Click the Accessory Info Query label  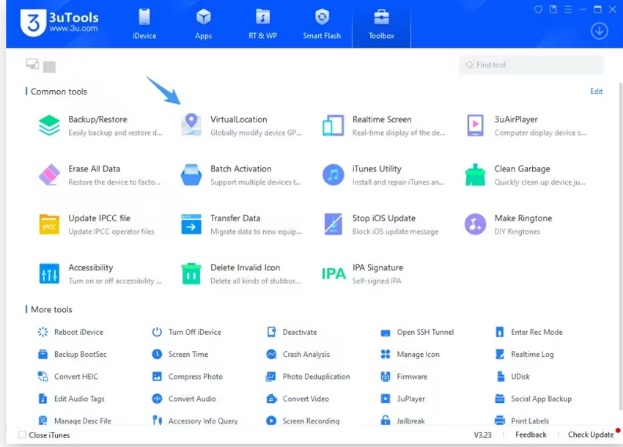coord(203,421)
